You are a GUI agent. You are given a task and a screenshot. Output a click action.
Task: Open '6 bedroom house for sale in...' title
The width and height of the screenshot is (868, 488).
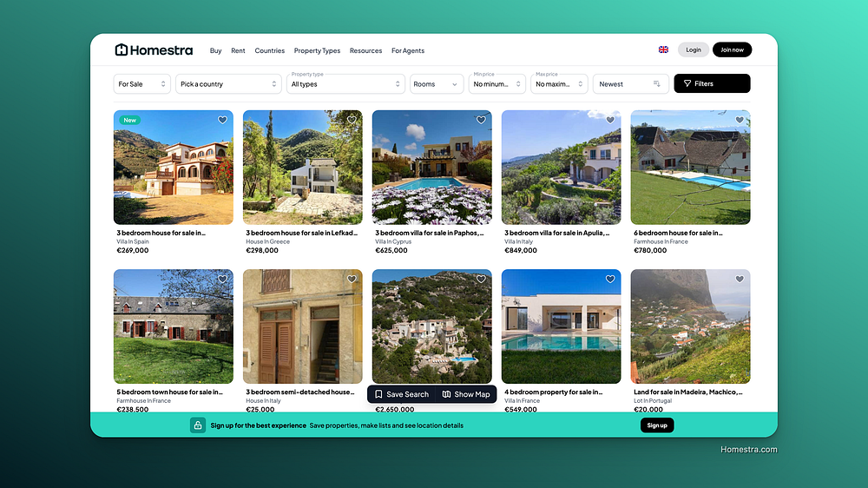pos(678,233)
